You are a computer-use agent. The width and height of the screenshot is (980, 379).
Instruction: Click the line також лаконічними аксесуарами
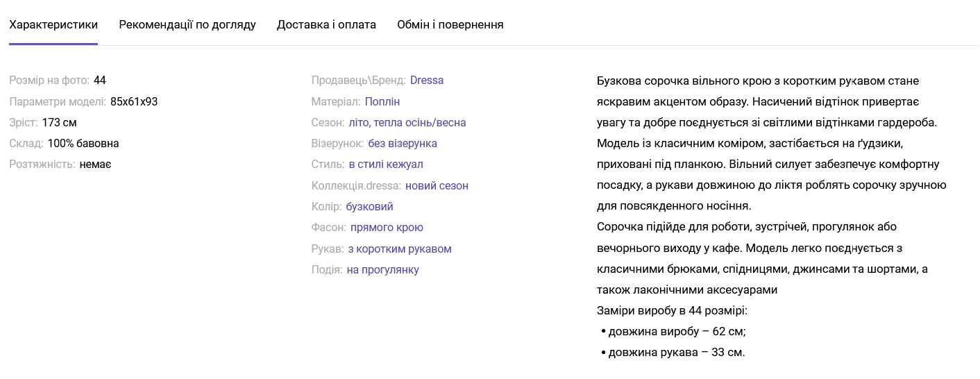pyautogui.click(x=687, y=289)
